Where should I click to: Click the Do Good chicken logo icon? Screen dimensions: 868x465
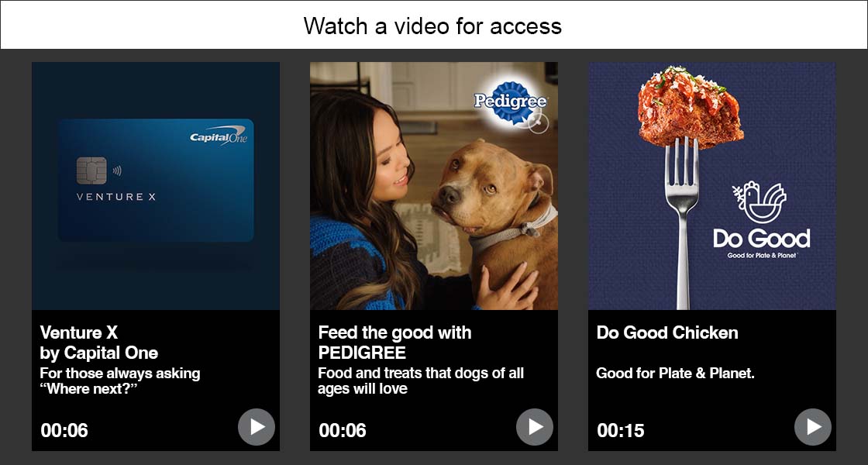point(759,201)
